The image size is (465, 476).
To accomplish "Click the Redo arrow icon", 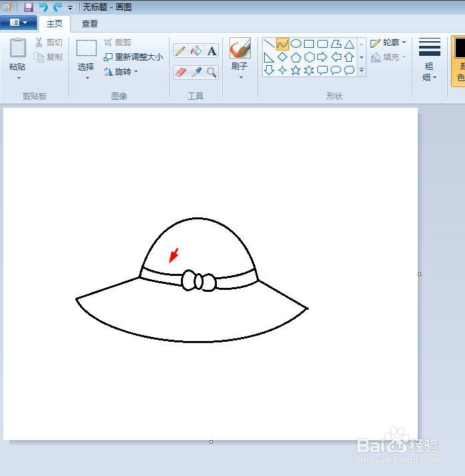I will tap(57, 7).
